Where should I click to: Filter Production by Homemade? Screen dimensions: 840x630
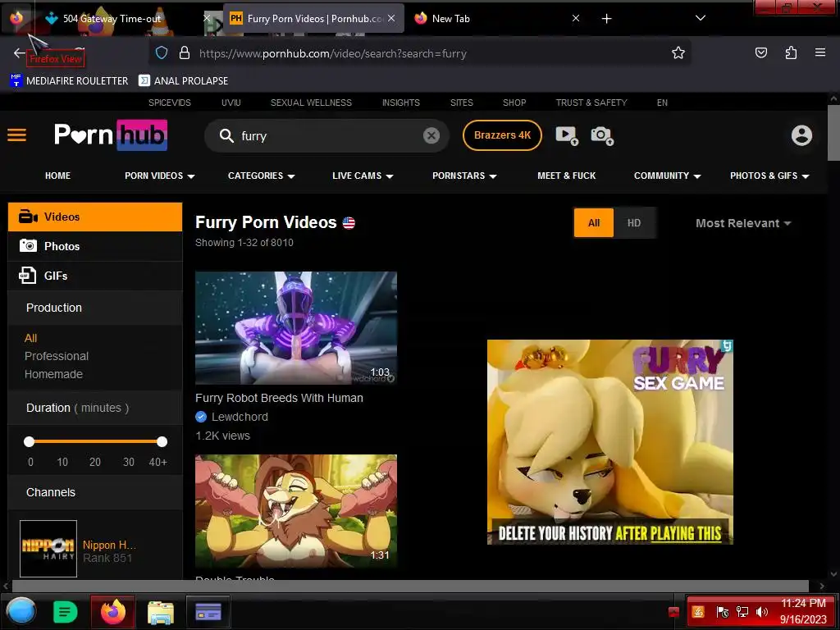pos(53,374)
